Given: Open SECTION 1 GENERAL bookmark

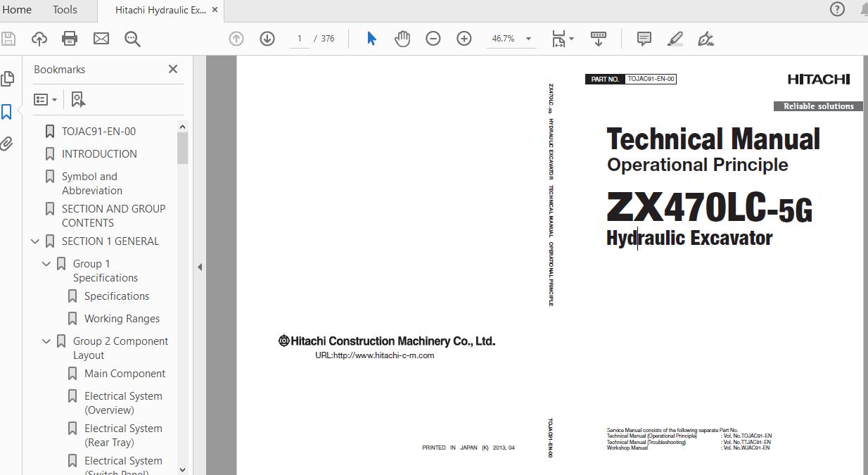Looking at the screenshot, I should [110, 241].
